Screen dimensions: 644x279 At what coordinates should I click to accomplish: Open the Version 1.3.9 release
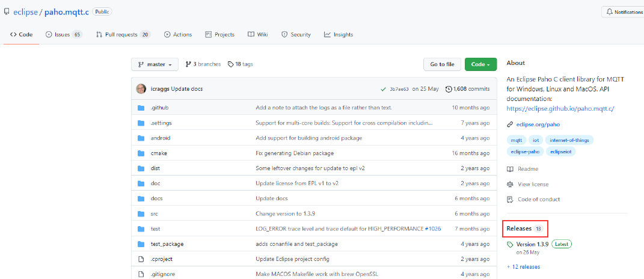click(532, 244)
